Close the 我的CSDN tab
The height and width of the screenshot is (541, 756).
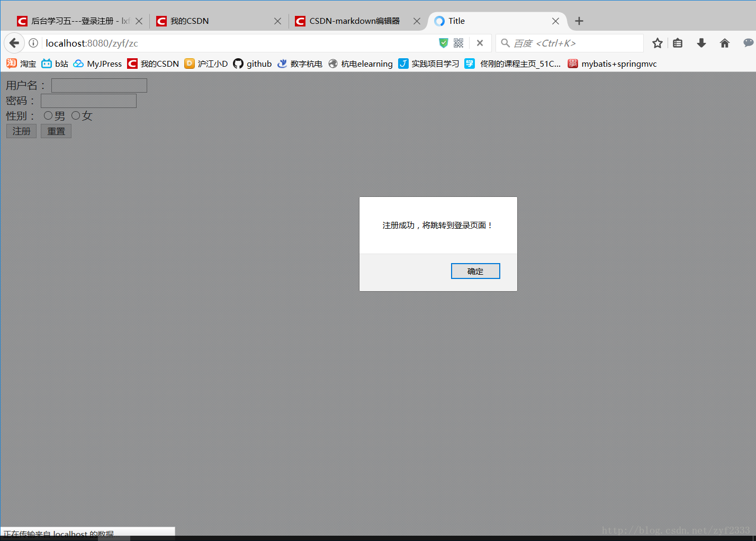pos(277,21)
